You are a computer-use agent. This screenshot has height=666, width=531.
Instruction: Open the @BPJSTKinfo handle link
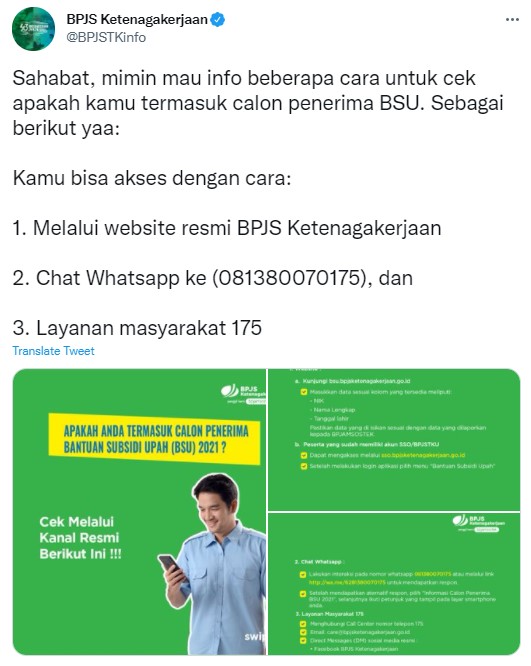point(106,37)
